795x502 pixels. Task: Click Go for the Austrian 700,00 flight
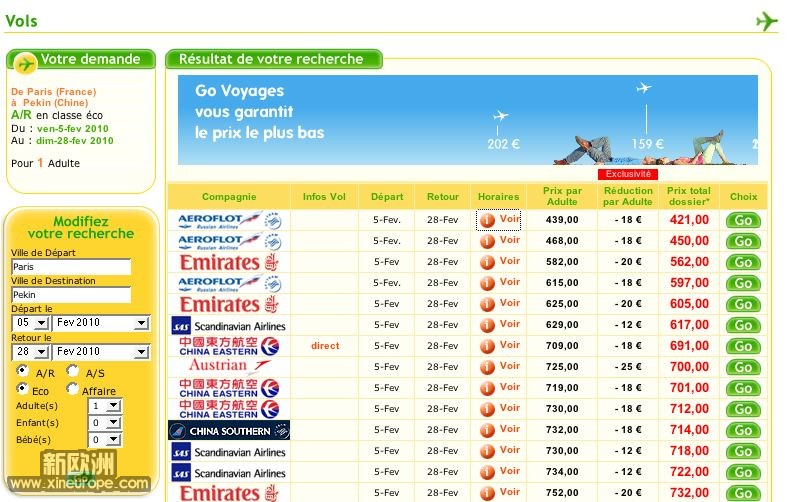coord(743,368)
